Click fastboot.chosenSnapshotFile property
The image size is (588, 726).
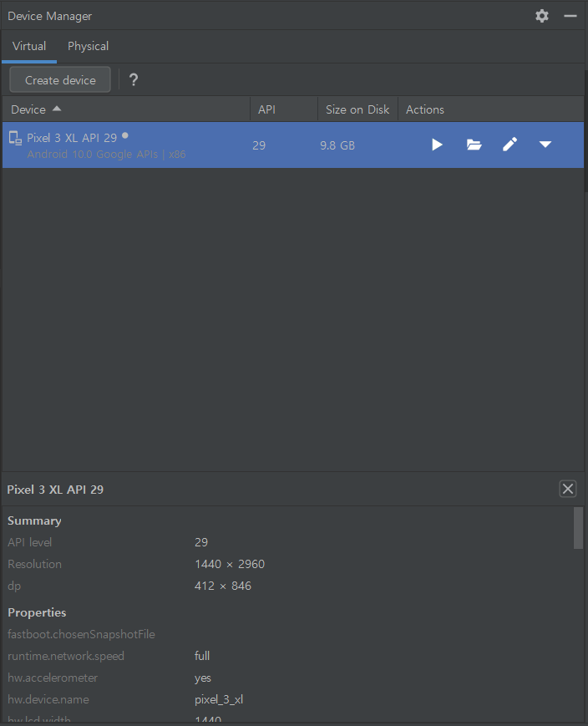click(x=82, y=634)
